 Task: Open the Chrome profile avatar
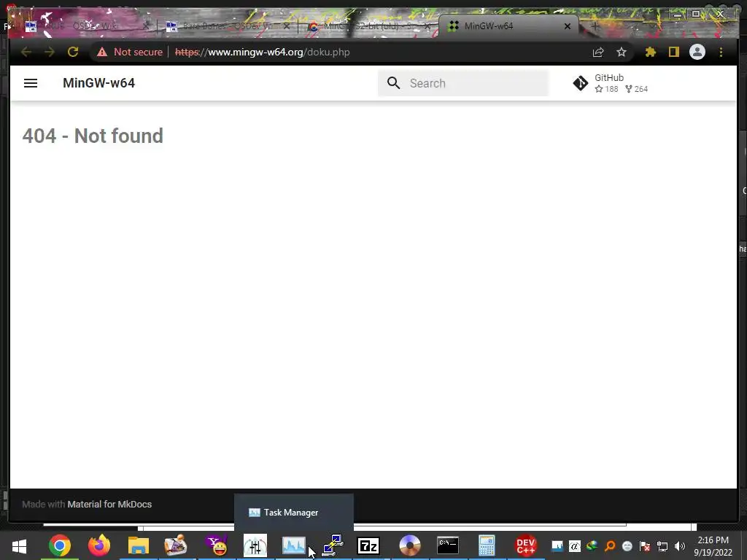(697, 52)
